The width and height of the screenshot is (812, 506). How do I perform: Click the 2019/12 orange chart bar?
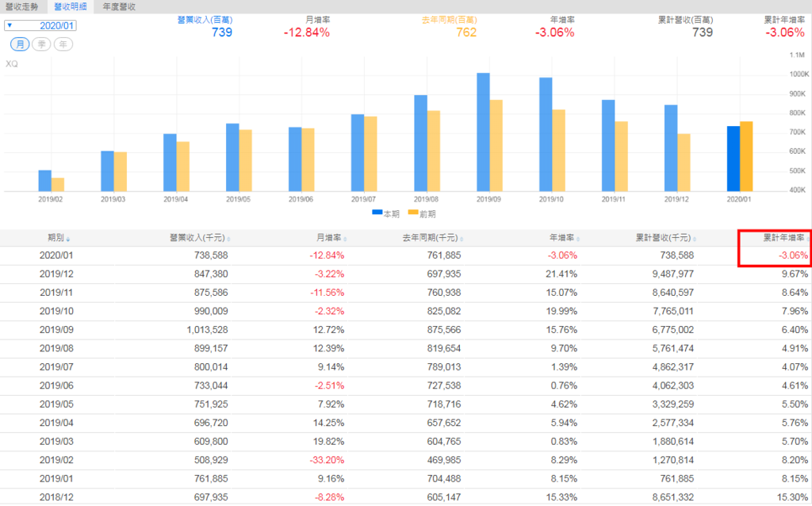[x=684, y=163]
